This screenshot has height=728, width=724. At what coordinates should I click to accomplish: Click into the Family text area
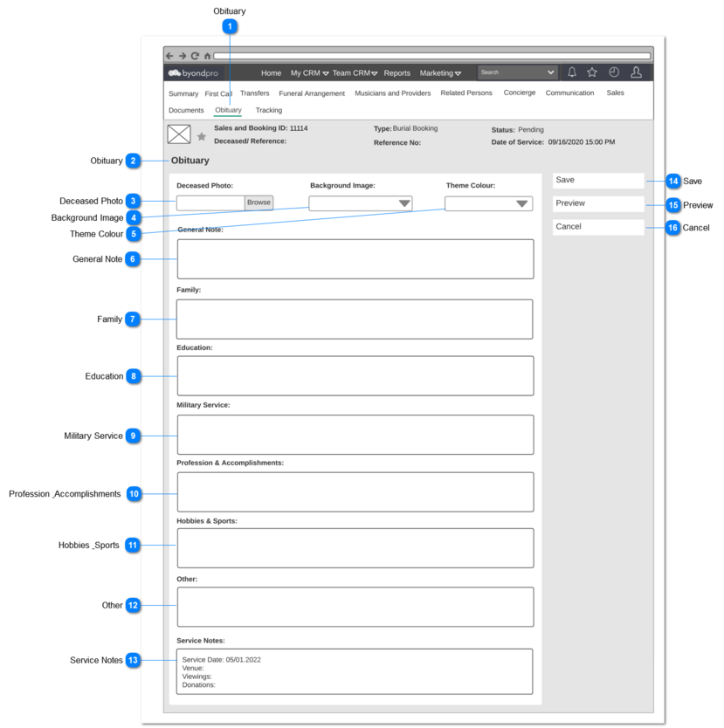355,319
